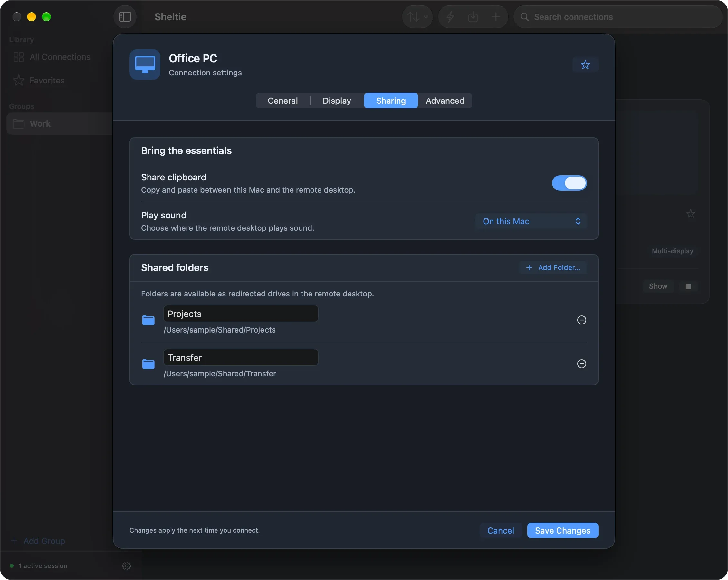The height and width of the screenshot is (580, 728).
Task: Open the sort order arrows menu
Action: (x=417, y=16)
